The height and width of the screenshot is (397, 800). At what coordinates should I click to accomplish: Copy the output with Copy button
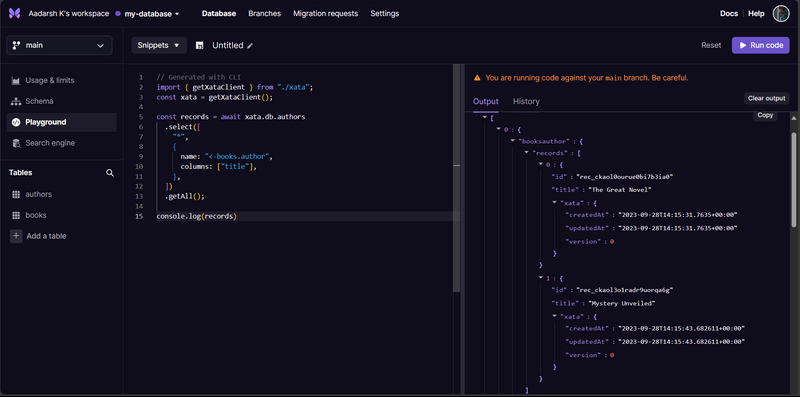(765, 115)
